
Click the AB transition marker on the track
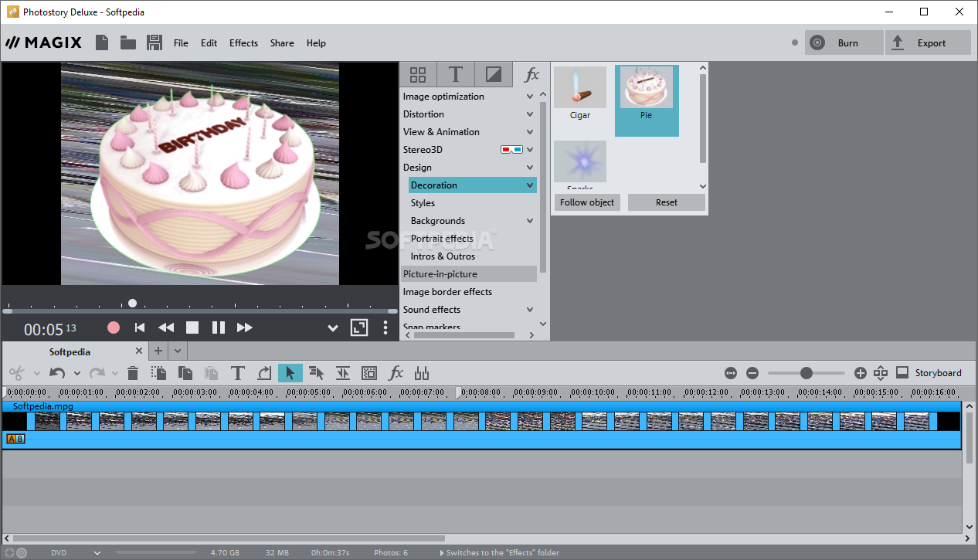(x=15, y=439)
